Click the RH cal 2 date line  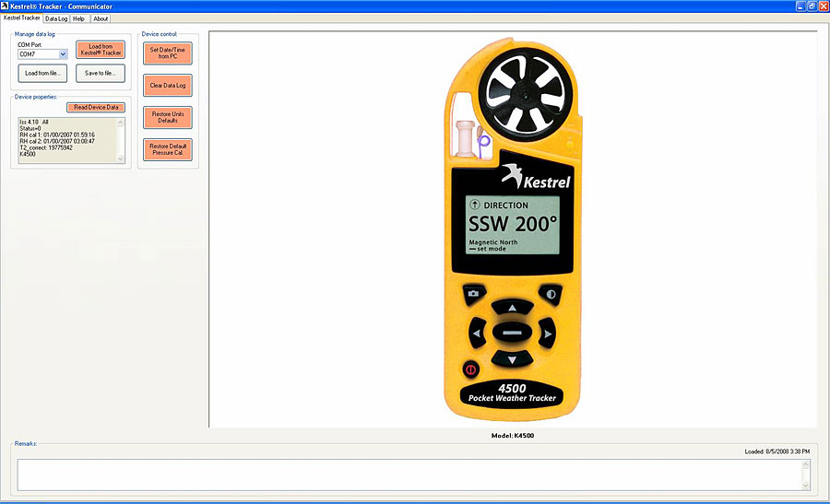click(57, 141)
